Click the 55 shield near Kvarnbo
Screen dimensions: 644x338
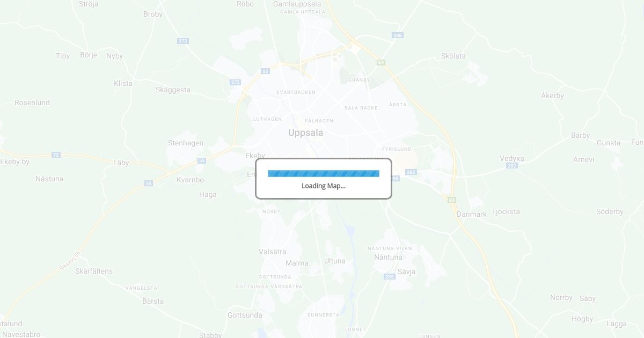[x=202, y=160]
